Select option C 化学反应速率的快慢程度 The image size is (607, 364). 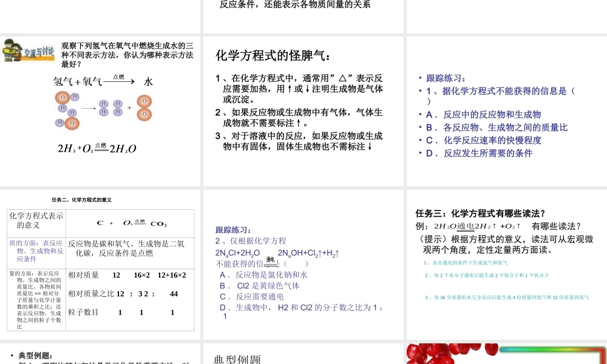[484, 140]
